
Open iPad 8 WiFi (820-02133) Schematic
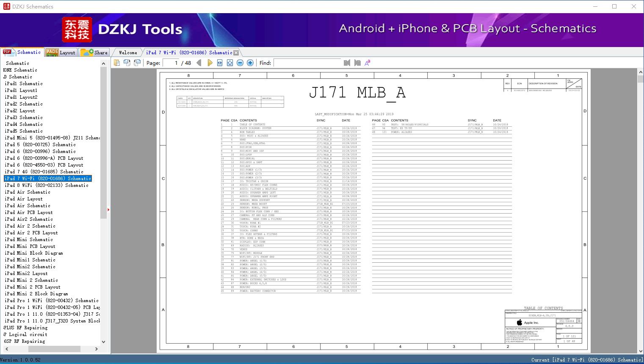click(x=47, y=185)
